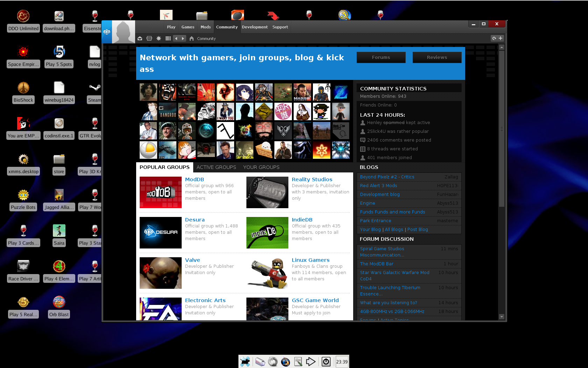Open GSC Game World group link

[x=315, y=300]
